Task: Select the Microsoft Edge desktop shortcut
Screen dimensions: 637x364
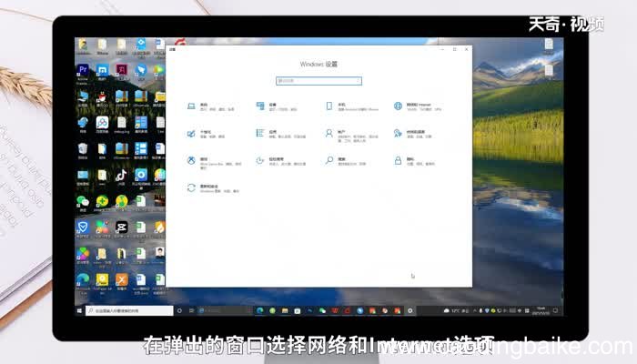Action: (83, 282)
